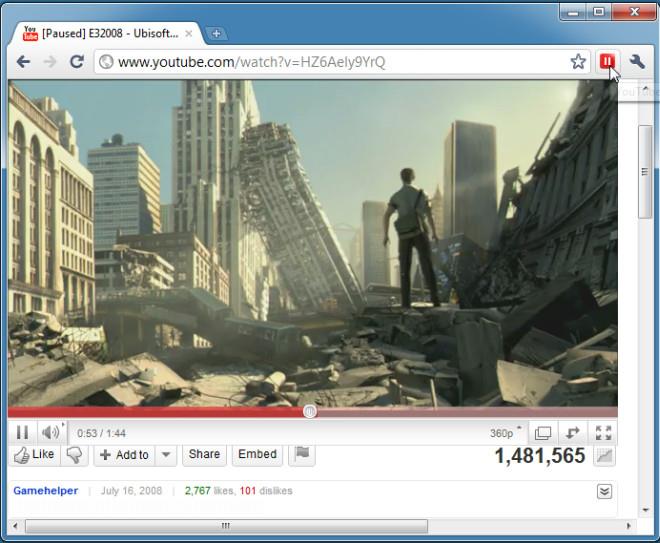This screenshot has width=660, height=543.
Task: Enter fullscreen video mode
Action: 603,433
